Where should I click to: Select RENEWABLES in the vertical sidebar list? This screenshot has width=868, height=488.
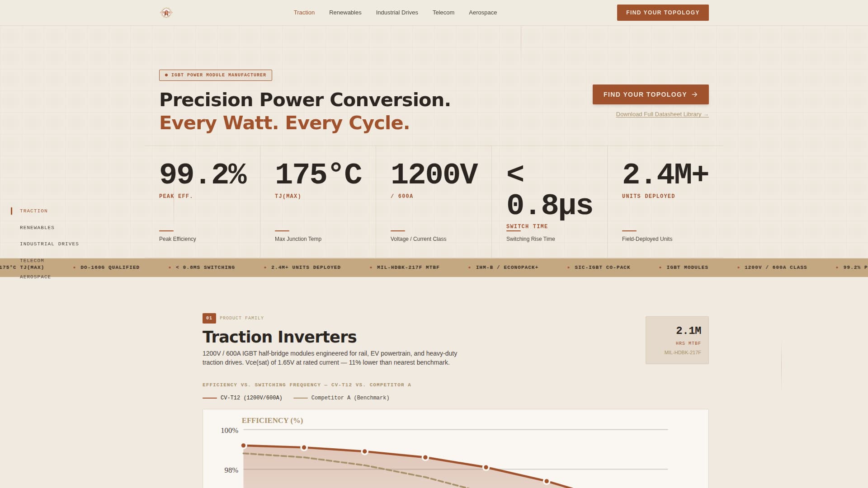[37, 227]
